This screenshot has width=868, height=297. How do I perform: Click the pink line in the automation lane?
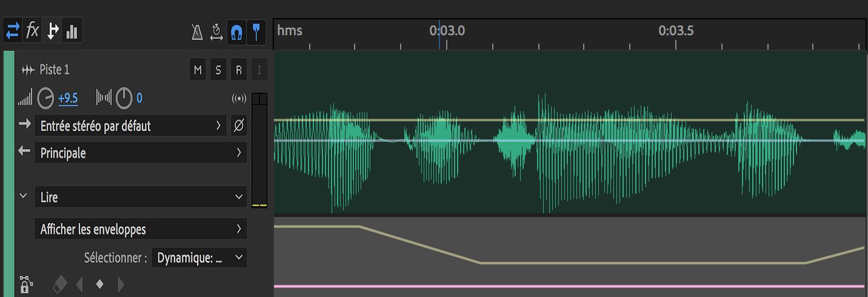point(570,286)
